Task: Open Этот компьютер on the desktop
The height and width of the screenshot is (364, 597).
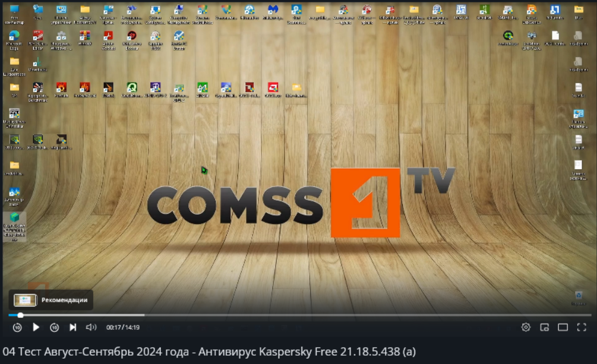Action: coord(14,14)
